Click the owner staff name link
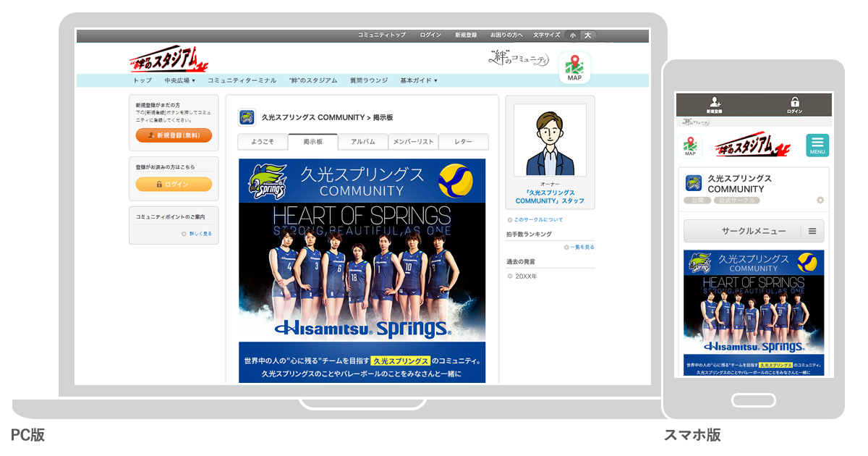868x456 pixels. 550,197
